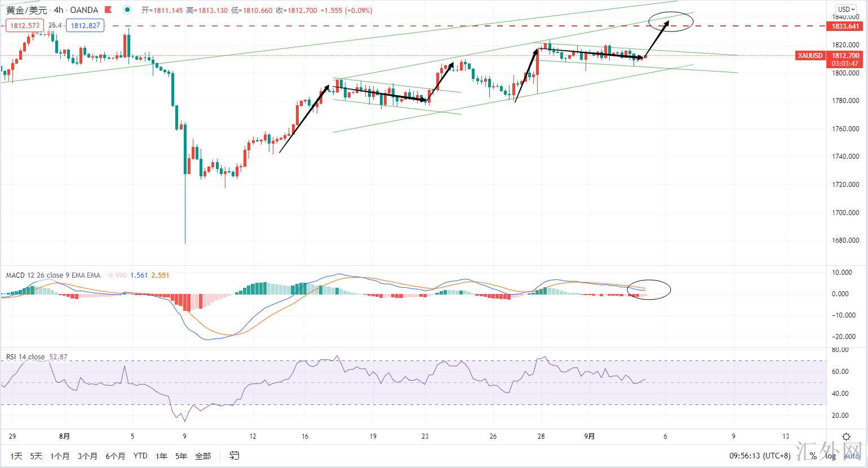Click the 5年 range button
This screenshot has width=868, height=468.
tap(181, 456)
